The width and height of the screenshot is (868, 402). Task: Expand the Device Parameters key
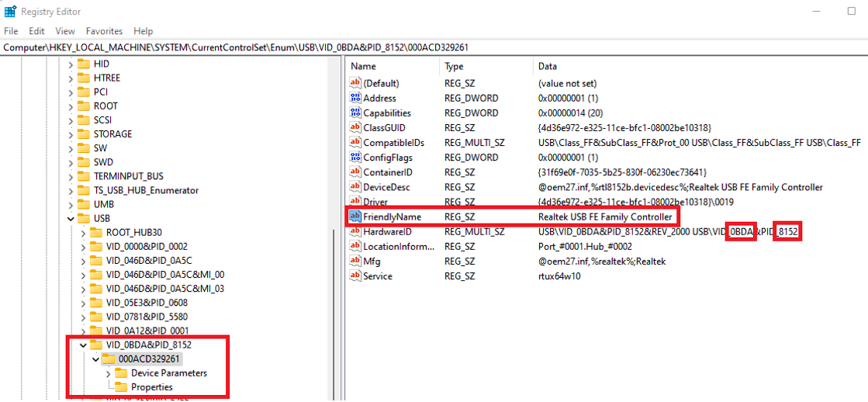(108, 373)
